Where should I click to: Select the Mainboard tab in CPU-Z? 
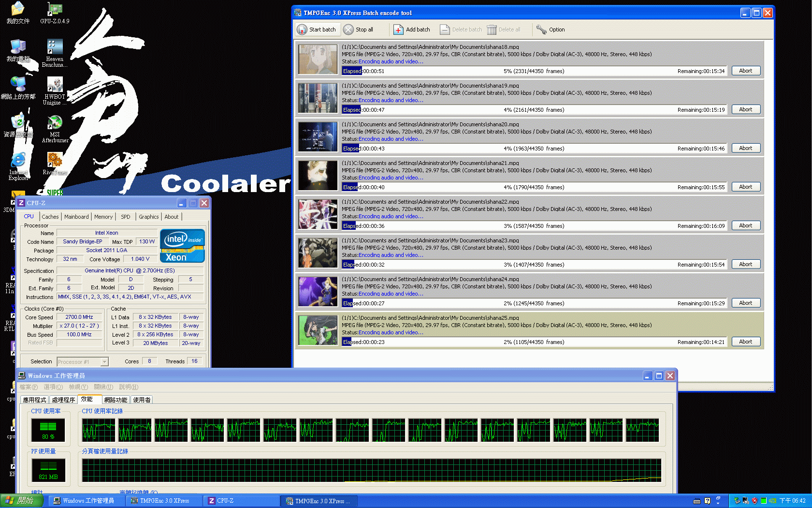pos(76,217)
